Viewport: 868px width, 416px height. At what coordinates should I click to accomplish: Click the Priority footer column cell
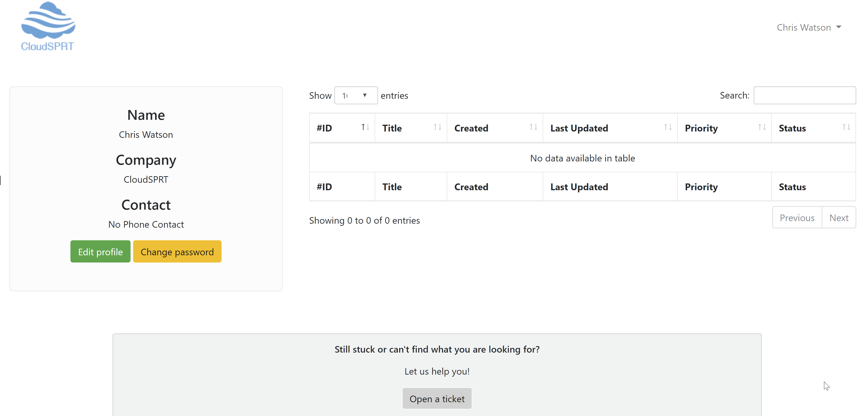(x=724, y=187)
